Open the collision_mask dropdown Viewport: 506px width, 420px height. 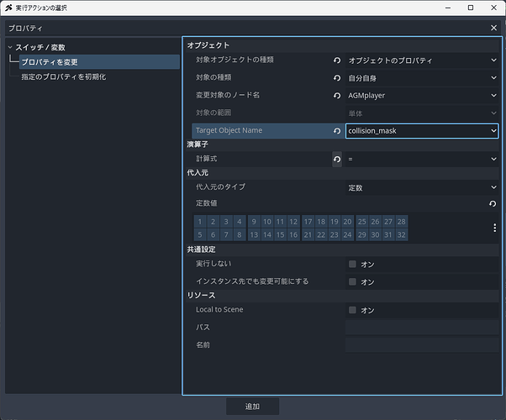[x=422, y=131]
